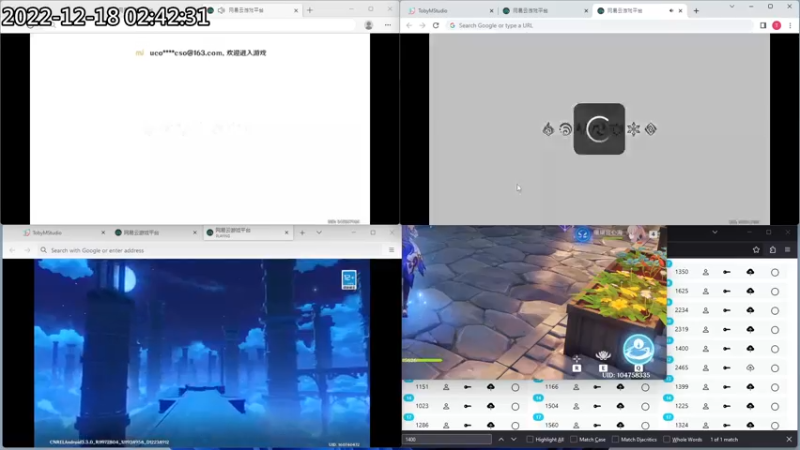Viewport: 800px width, 450px height.
Task: Enable the Match Diacritics checkbox
Action: 615,439
